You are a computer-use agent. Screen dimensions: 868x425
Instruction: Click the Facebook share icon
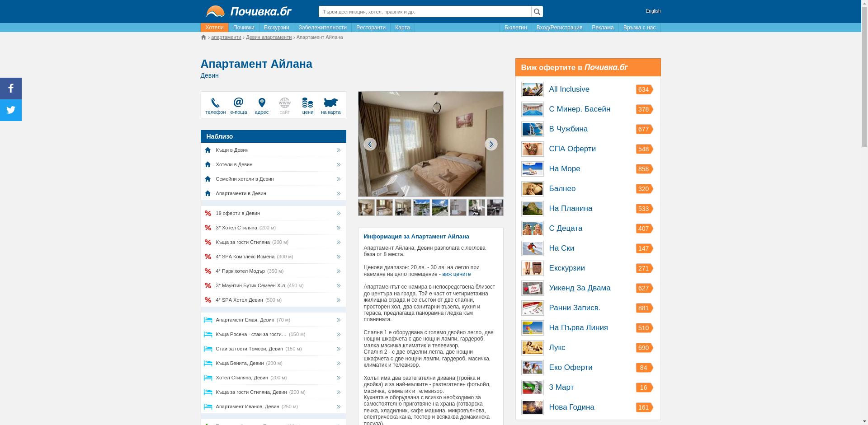11,89
